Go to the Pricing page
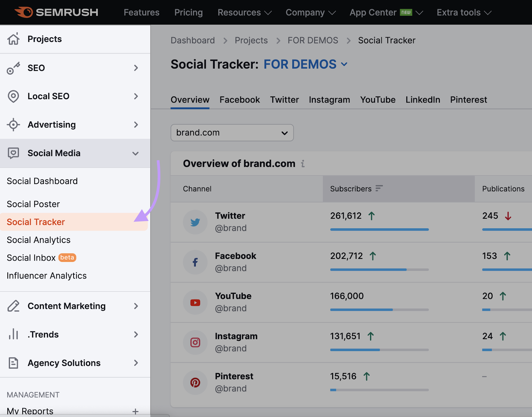The image size is (532, 417). (189, 13)
